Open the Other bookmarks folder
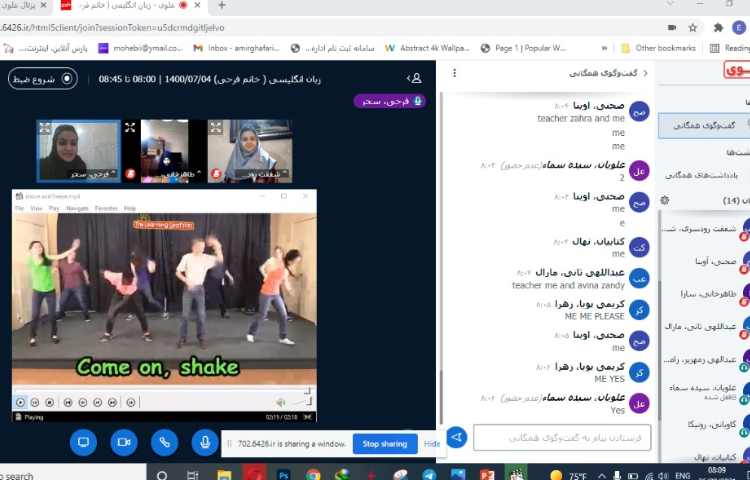This screenshot has height=480, width=750. point(658,48)
